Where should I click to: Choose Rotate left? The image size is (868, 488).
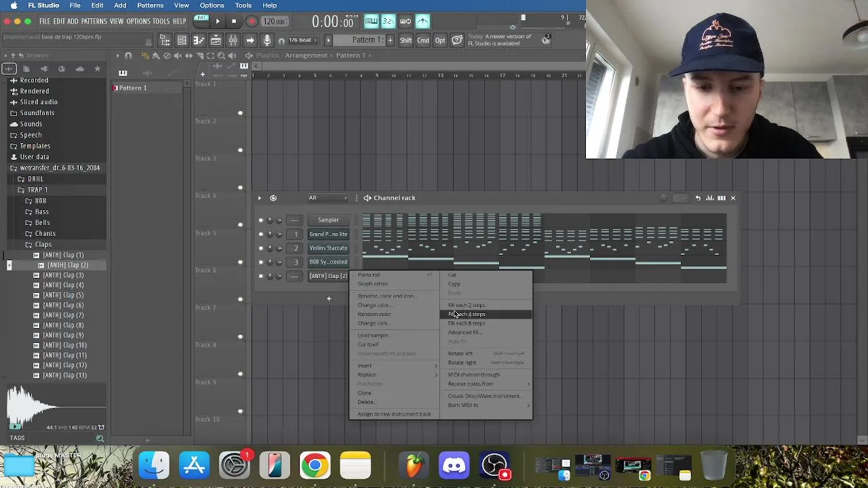pos(460,354)
